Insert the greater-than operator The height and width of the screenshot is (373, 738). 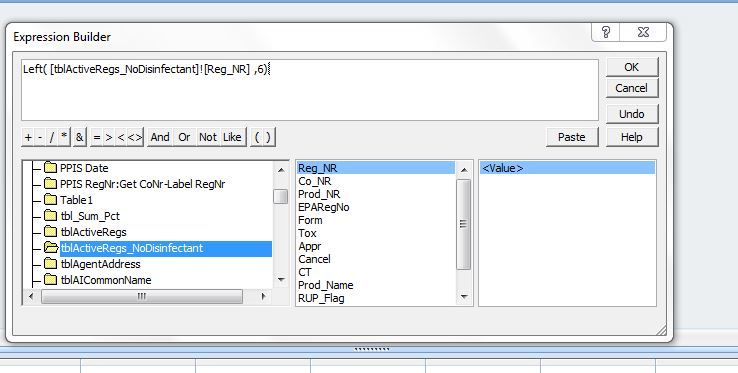109,138
